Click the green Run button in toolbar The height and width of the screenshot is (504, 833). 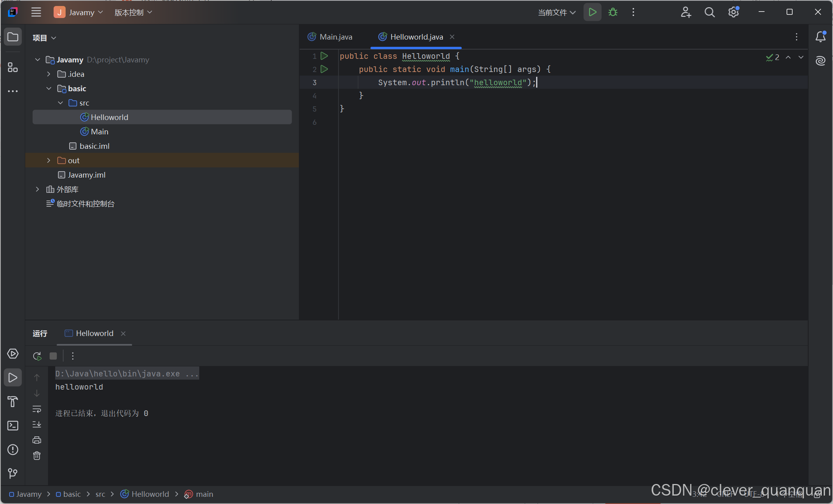click(592, 12)
